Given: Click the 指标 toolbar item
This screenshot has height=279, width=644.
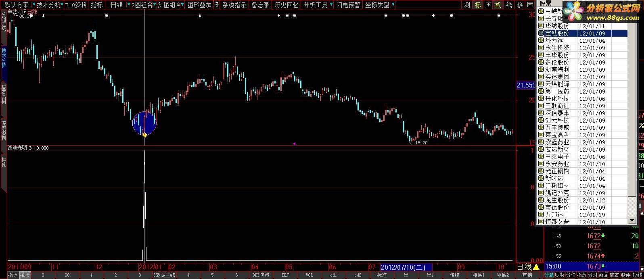Looking at the screenshot, I should coord(97,5).
